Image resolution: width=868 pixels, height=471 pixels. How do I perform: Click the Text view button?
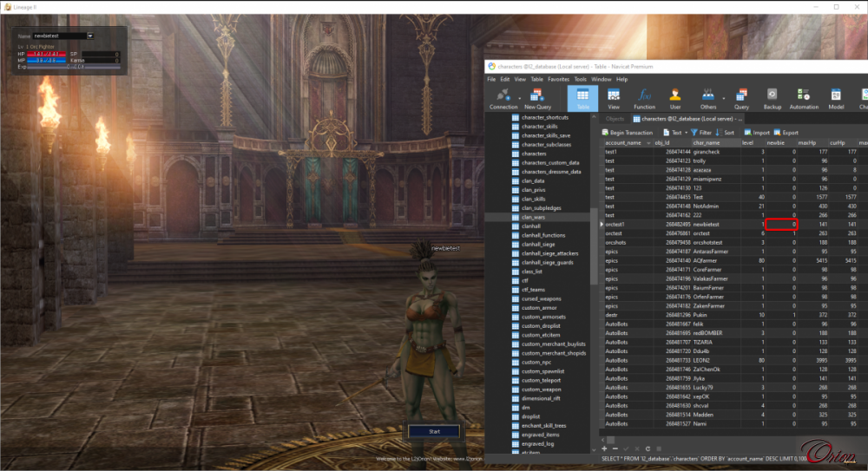pos(673,132)
